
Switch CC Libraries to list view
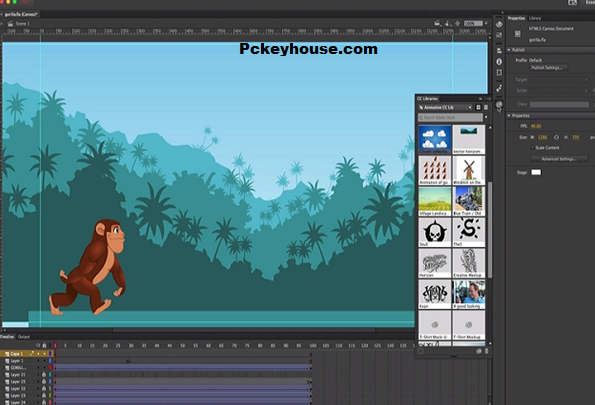coord(486,107)
